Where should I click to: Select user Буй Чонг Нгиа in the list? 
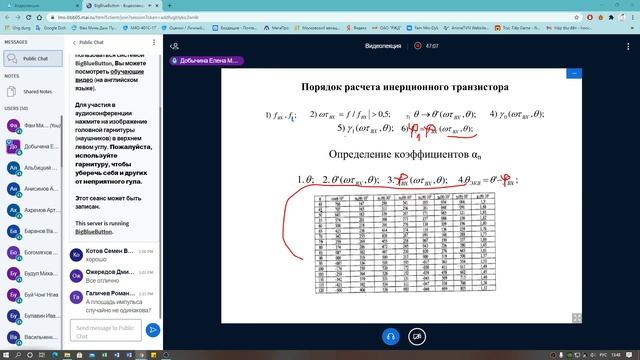(33, 295)
